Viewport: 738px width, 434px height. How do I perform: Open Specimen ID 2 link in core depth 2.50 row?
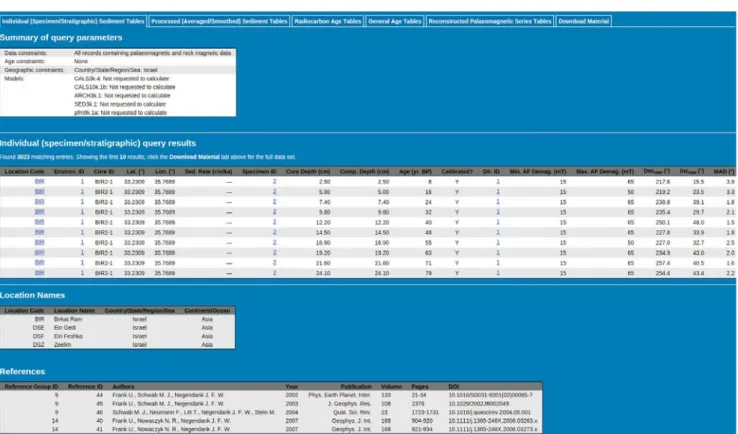[x=274, y=181]
